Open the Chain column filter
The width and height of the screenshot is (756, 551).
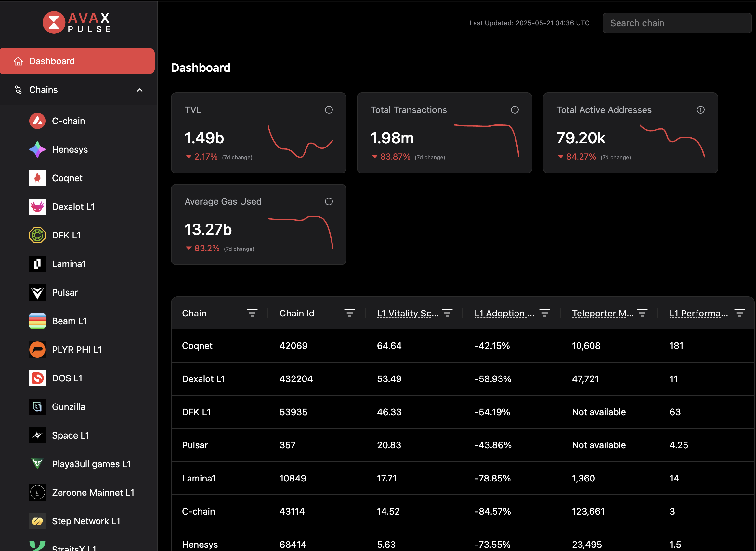click(x=252, y=313)
